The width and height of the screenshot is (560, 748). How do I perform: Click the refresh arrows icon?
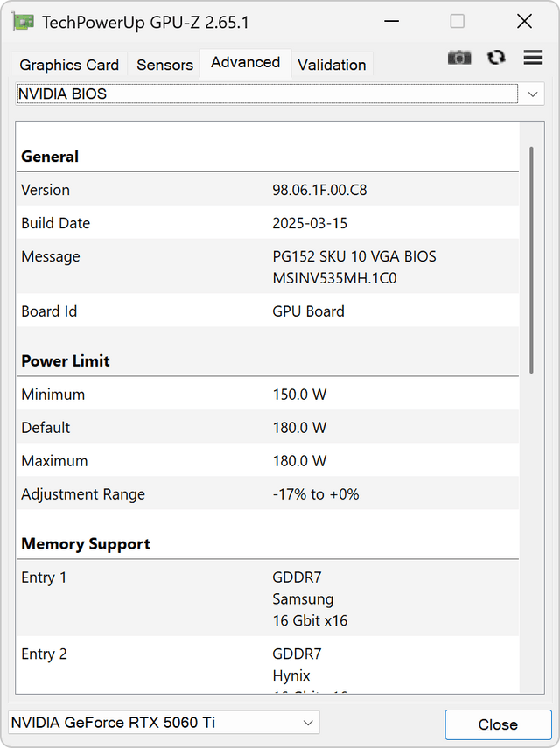[x=496, y=58]
